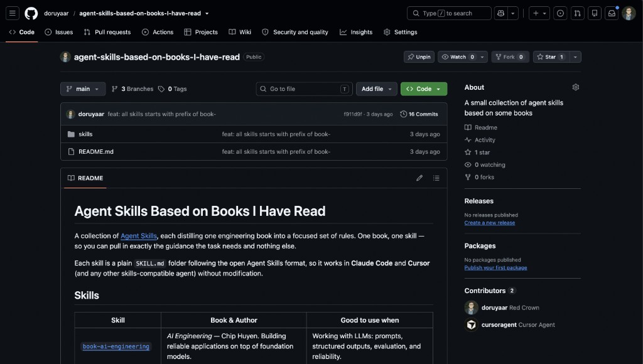Open the latest commit message link

(x=161, y=114)
